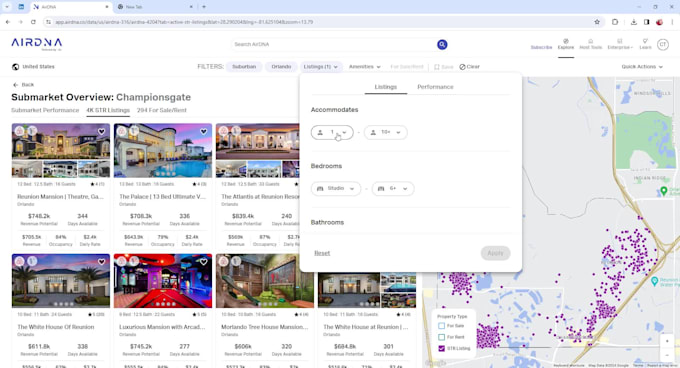Favorite The Palace listing heart
The image size is (680, 368).
click(203, 131)
